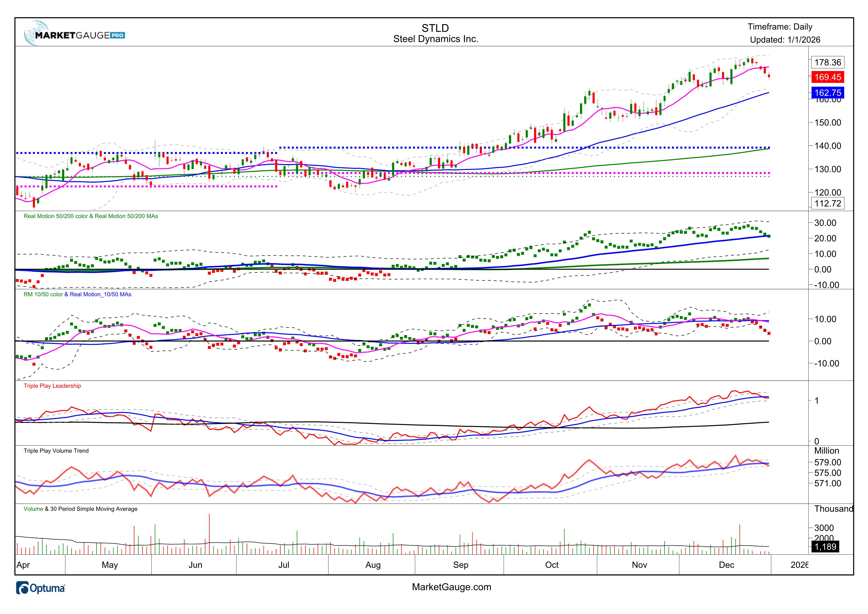This screenshot has width=868, height=614.
Task: Click the Oct label on the time axis
Action: tap(552, 565)
